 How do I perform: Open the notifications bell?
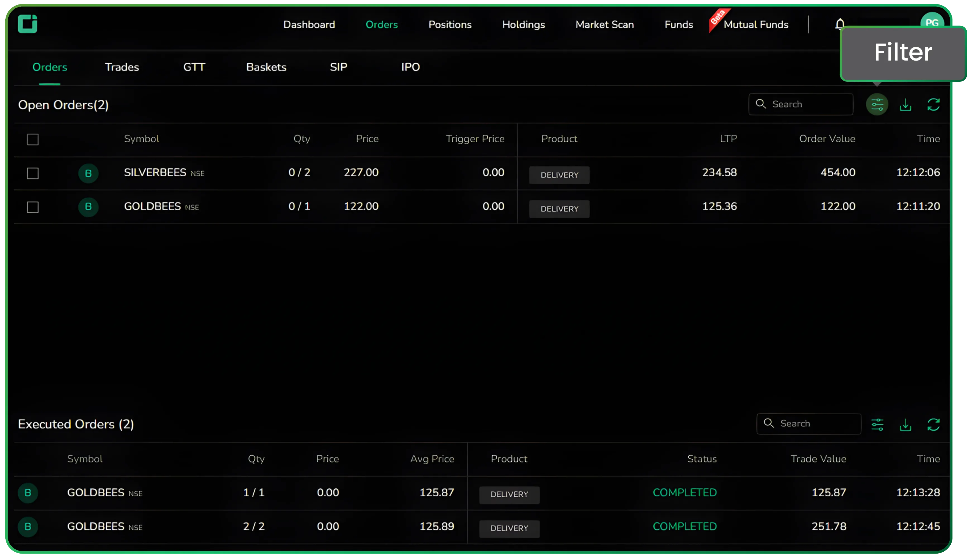(x=839, y=24)
